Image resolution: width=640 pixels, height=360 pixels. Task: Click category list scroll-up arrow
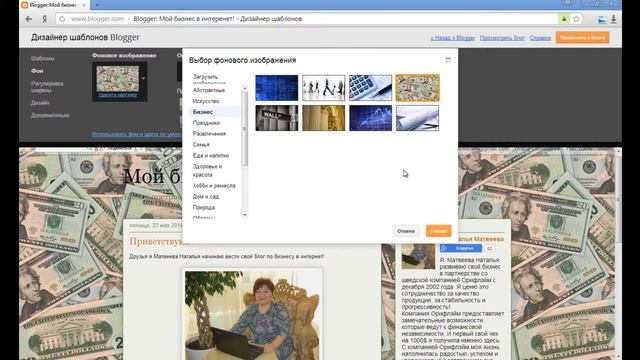244,88
